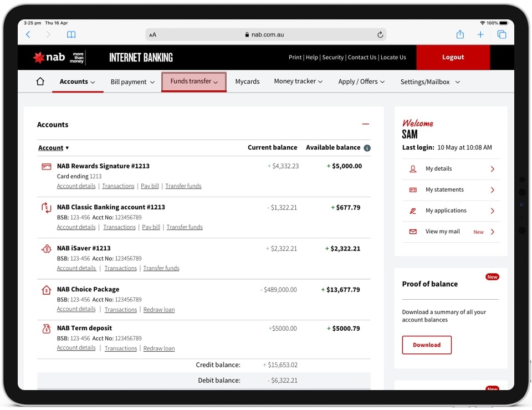Click the info icon beside Available balance
The width and height of the screenshot is (532, 410).
point(367,148)
